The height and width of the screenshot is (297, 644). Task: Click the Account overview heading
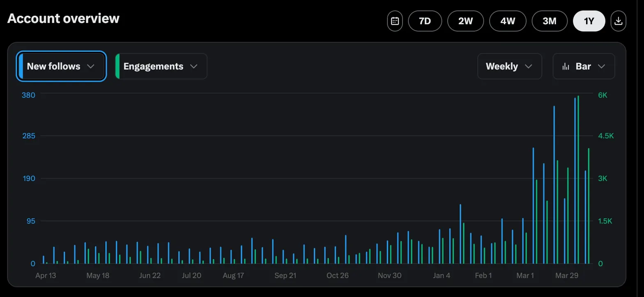tap(63, 19)
